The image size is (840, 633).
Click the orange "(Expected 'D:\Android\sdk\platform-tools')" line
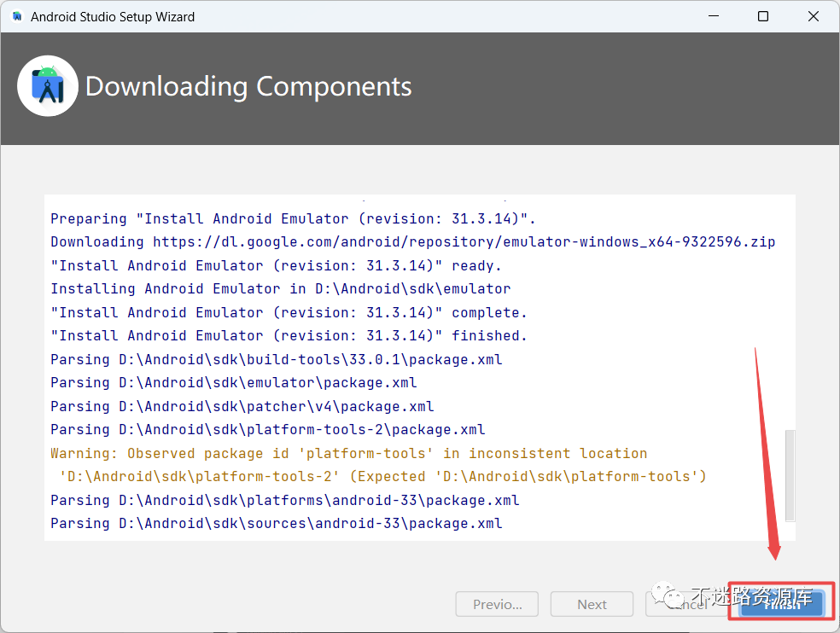click(383, 477)
